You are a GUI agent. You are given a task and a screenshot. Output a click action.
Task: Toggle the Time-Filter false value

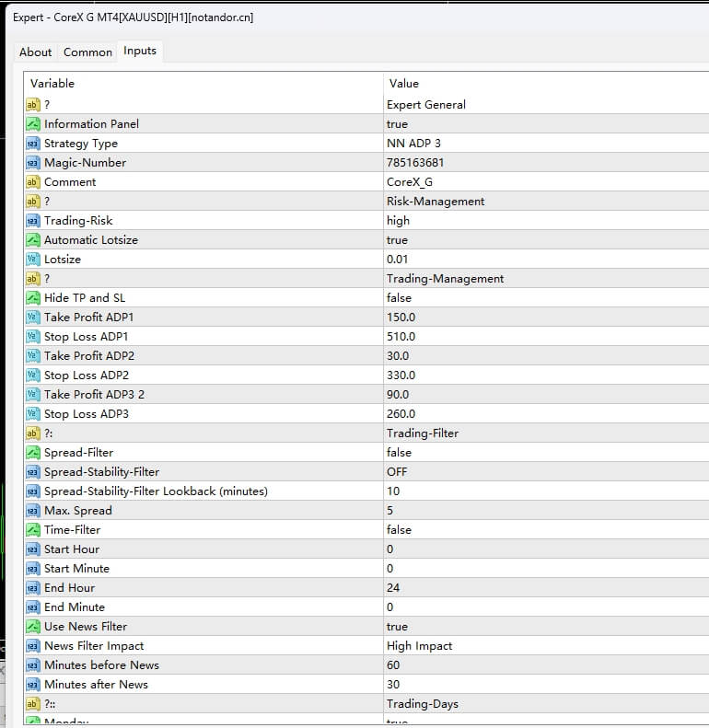[399, 530]
